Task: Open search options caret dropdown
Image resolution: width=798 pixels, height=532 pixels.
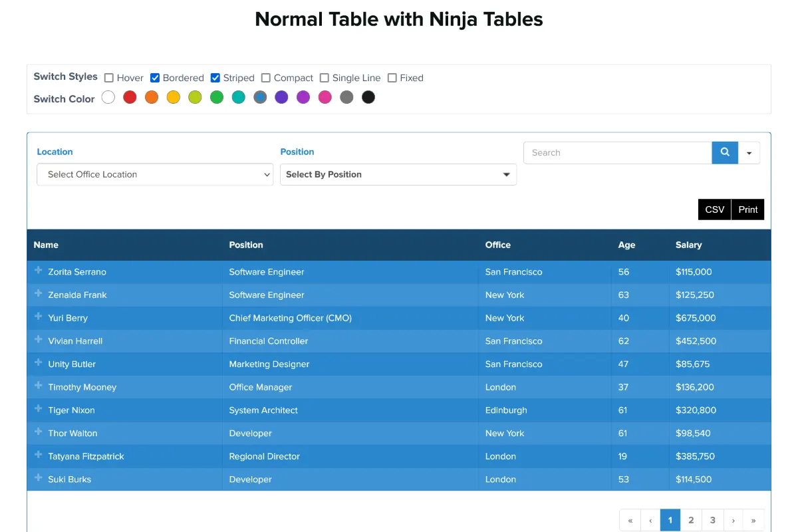Action: click(x=749, y=153)
